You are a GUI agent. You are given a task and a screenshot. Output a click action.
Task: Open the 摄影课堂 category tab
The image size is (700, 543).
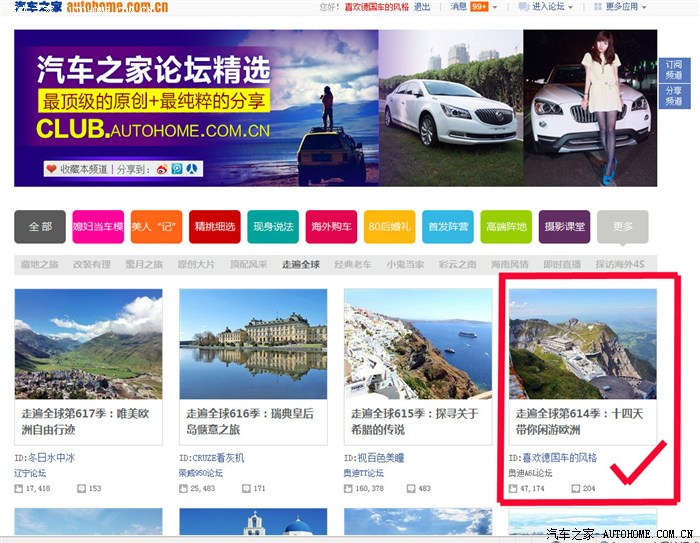(x=563, y=227)
